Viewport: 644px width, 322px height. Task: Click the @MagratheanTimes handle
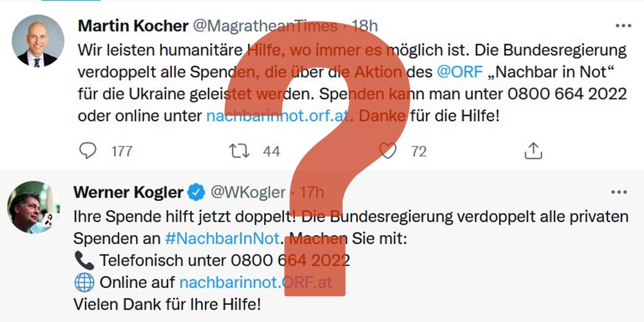[x=265, y=26]
